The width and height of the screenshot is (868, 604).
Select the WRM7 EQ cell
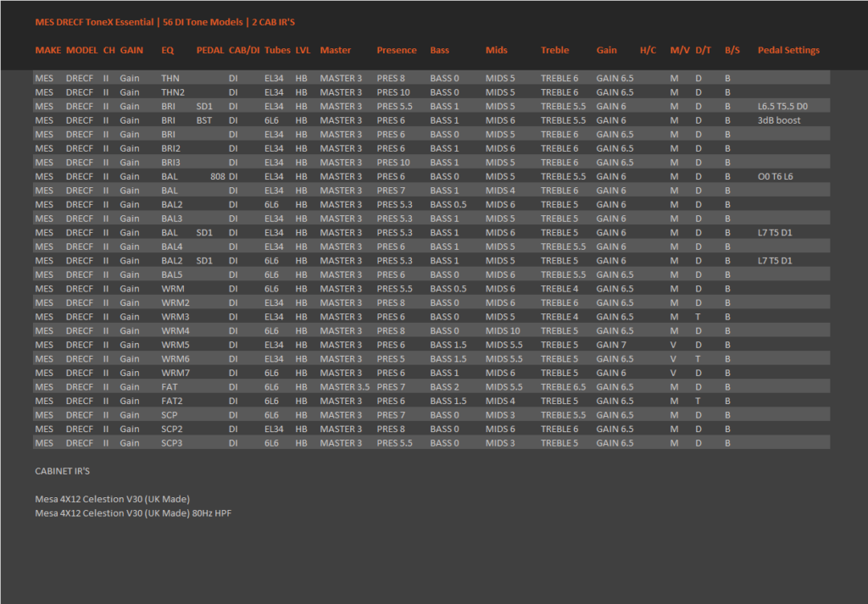pos(175,373)
